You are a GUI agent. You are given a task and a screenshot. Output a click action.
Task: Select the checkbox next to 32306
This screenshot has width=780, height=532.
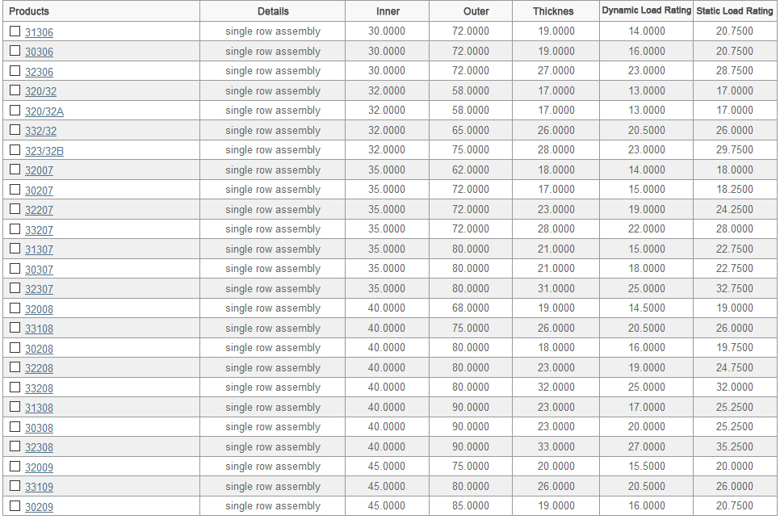pyautogui.click(x=15, y=71)
